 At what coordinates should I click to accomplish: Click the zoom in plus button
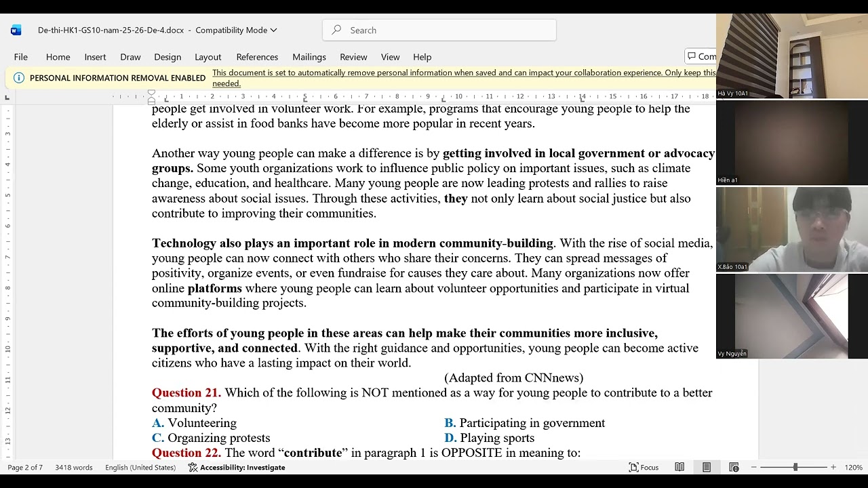833,468
